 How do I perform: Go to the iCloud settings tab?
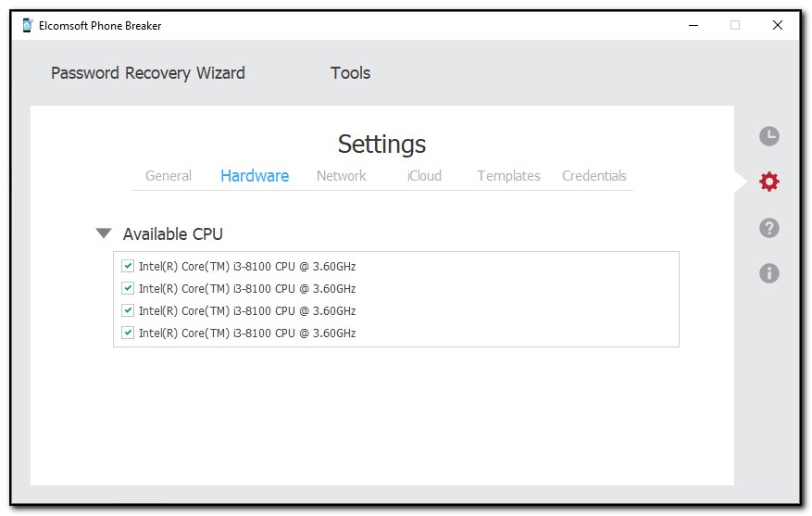click(x=424, y=176)
